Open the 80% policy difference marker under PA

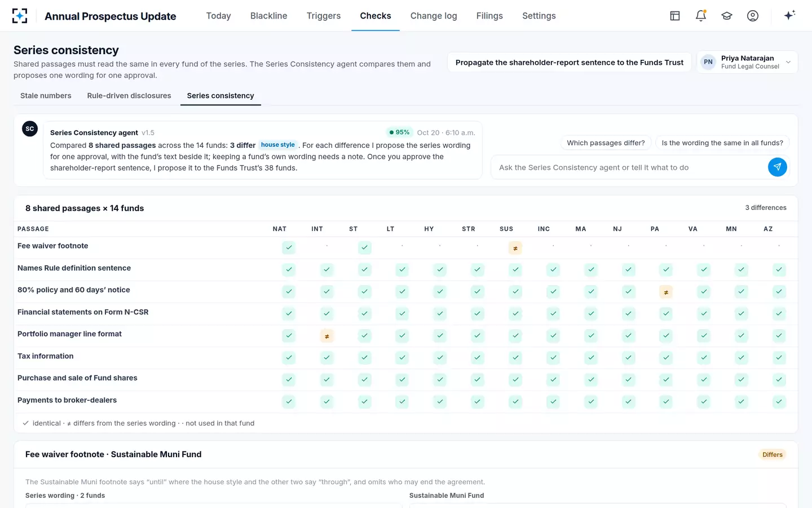click(666, 292)
